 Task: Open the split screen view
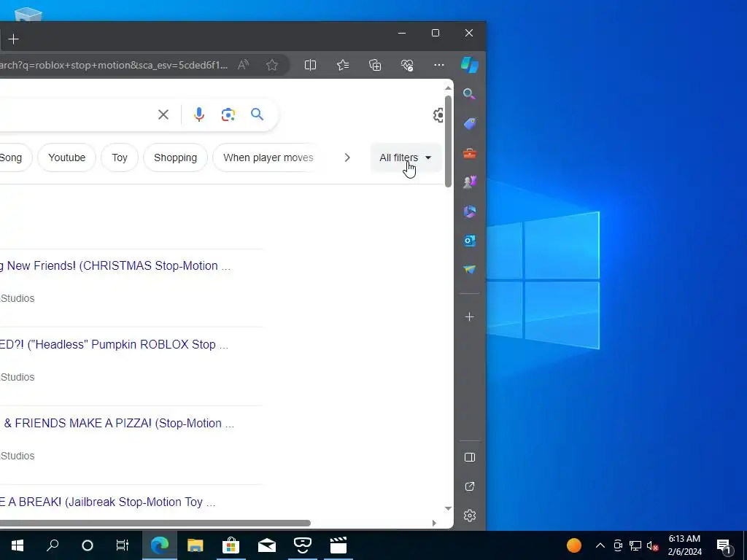coord(310,65)
